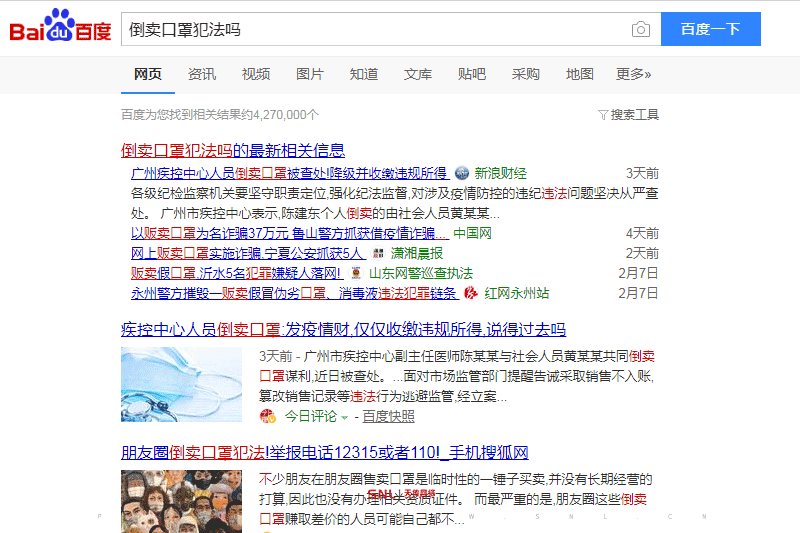Switch to the 图片 tab

(x=310, y=74)
